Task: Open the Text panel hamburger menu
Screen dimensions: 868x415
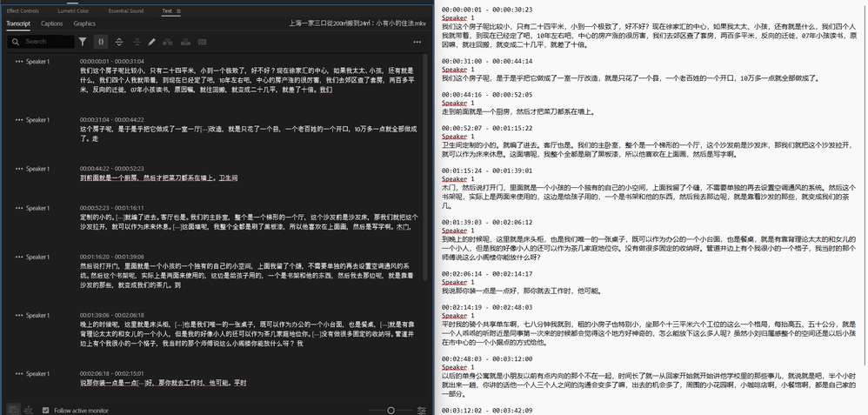Action: [178, 11]
